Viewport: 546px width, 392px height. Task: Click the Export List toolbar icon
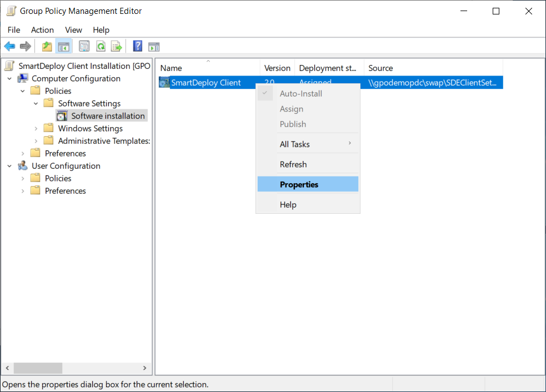(117, 46)
